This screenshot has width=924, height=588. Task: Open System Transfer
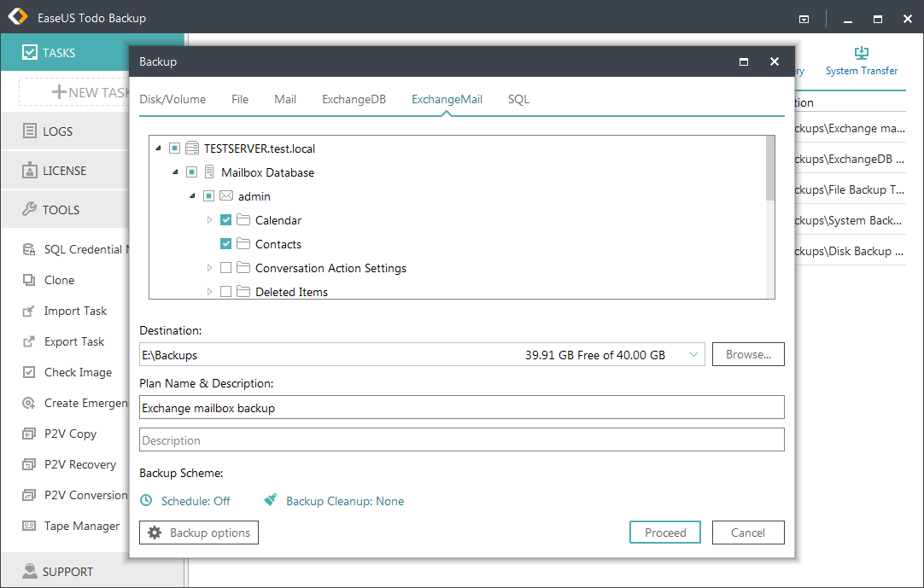pos(862,62)
